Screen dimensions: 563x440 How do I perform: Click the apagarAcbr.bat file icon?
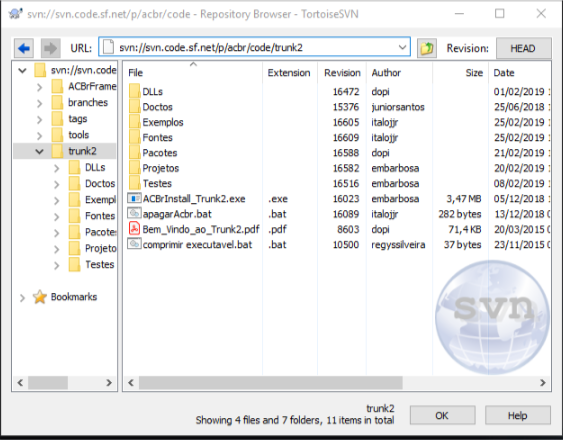click(x=134, y=213)
